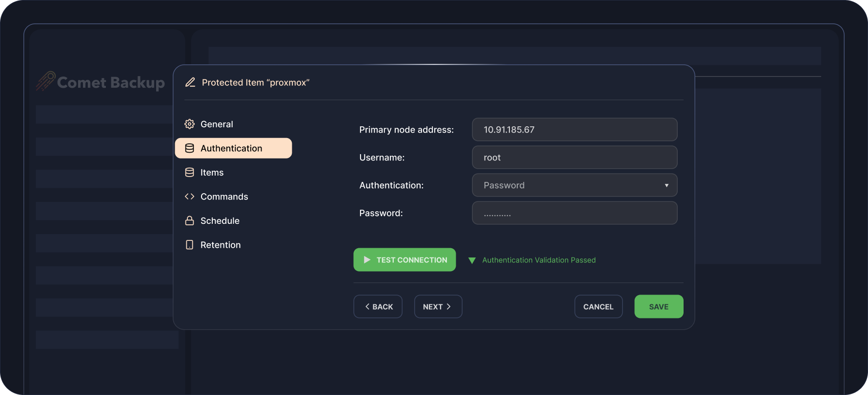Screen dimensions: 868x395
Task: Open the Retention section
Action: [220, 245]
